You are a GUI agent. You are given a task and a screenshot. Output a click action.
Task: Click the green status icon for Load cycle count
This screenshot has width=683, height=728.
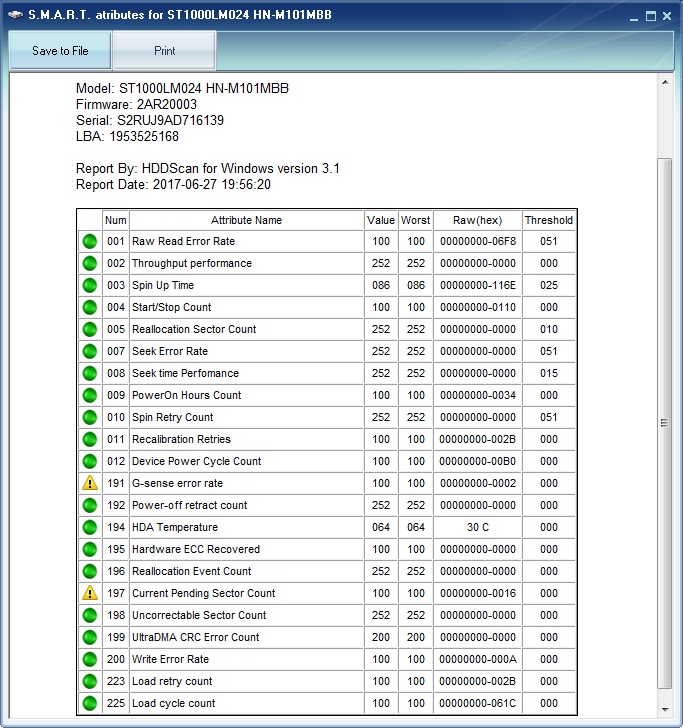tap(90, 703)
